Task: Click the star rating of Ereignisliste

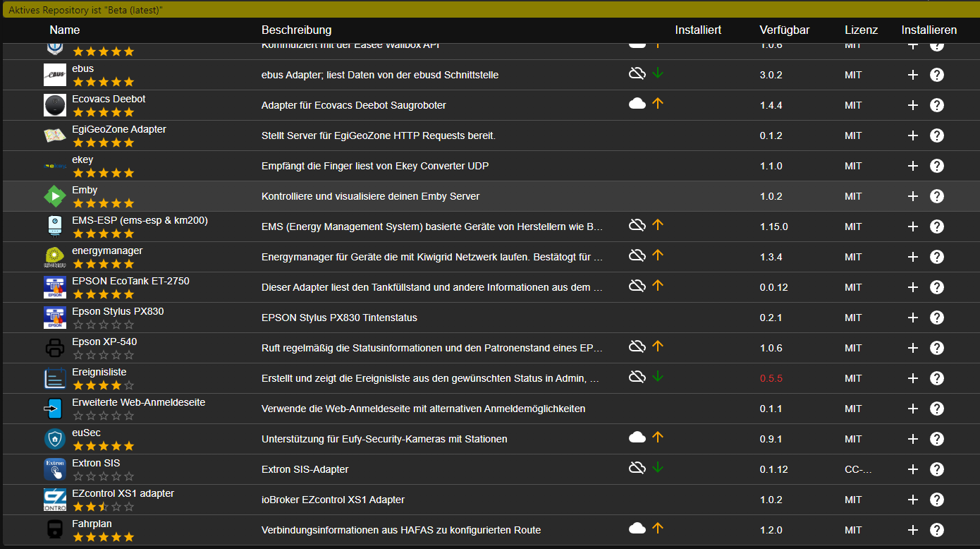Action: pos(103,385)
